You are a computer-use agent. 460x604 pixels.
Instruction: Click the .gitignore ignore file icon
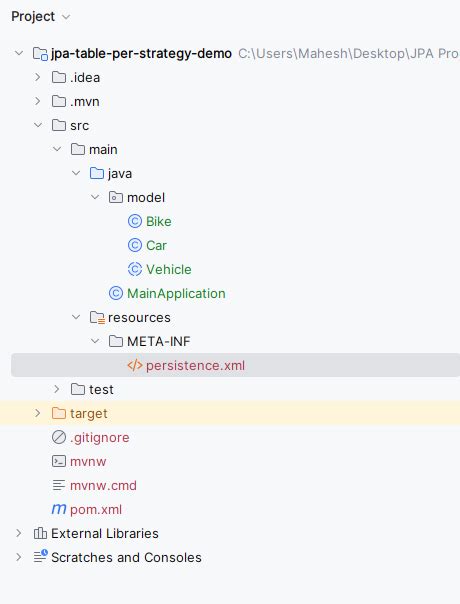point(59,437)
